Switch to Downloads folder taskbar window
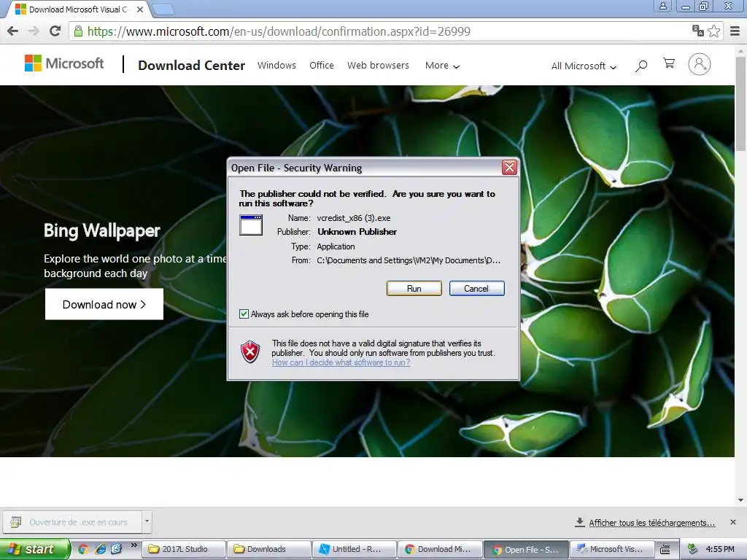The width and height of the screenshot is (747, 560). [x=268, y=549]
